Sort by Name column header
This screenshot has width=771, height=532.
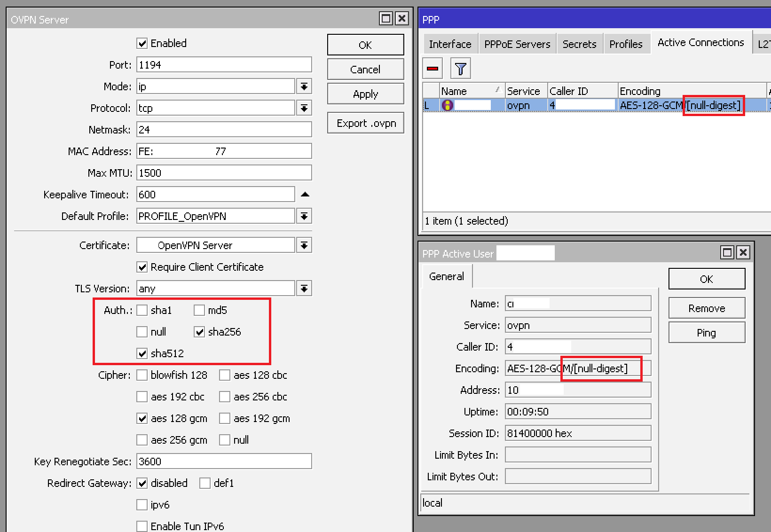tap(472, 91)
